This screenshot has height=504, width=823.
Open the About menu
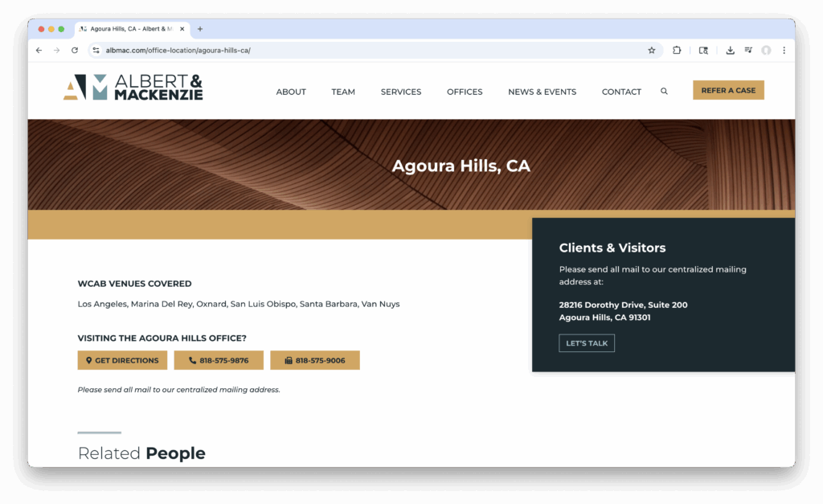(291, 92)
